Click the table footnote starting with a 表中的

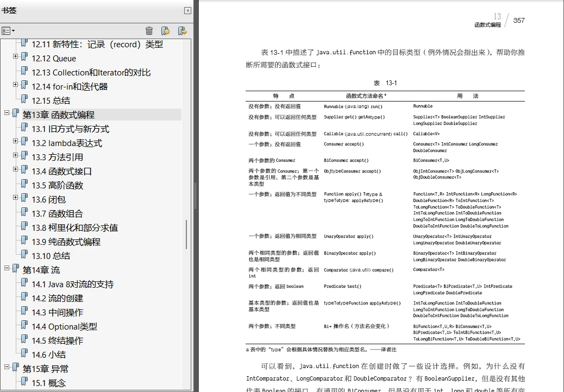(x=321, y=350)
